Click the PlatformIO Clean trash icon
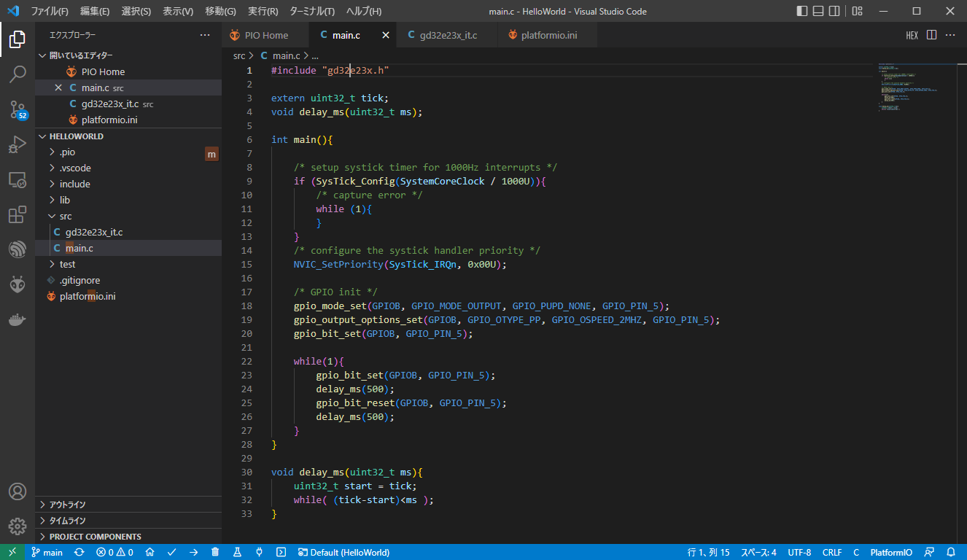 pyautogui.click(x=215, y=552)
